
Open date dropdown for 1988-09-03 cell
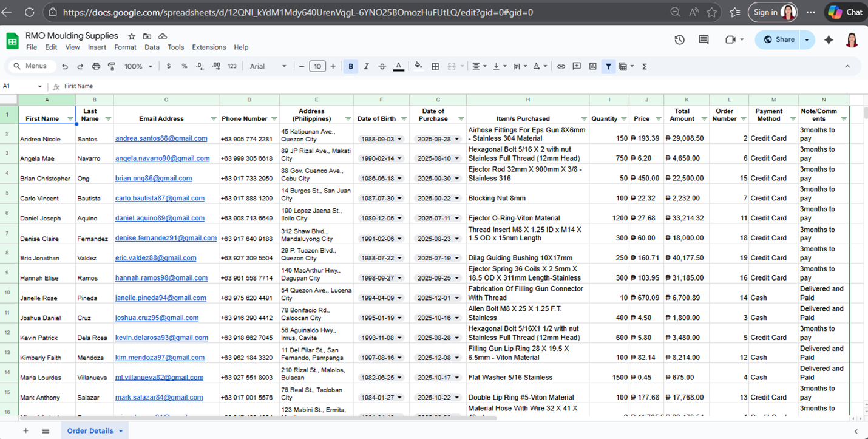point(399,139)
